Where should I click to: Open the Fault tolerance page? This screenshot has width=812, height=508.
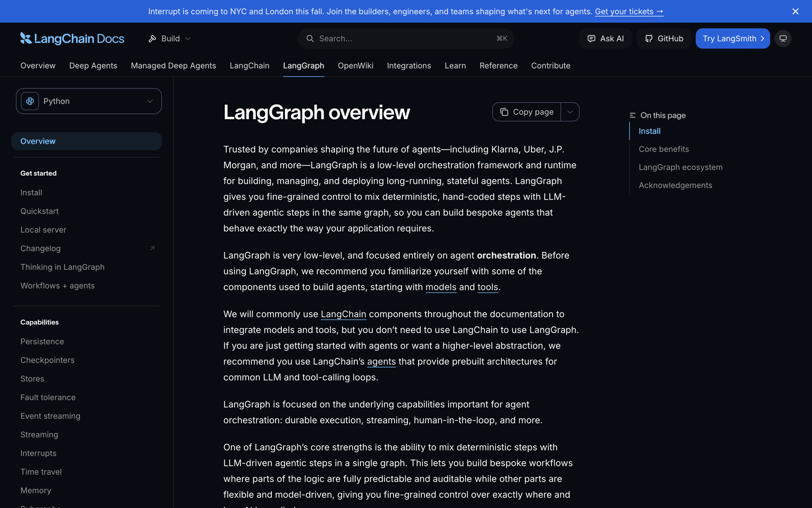click(48, 397)
